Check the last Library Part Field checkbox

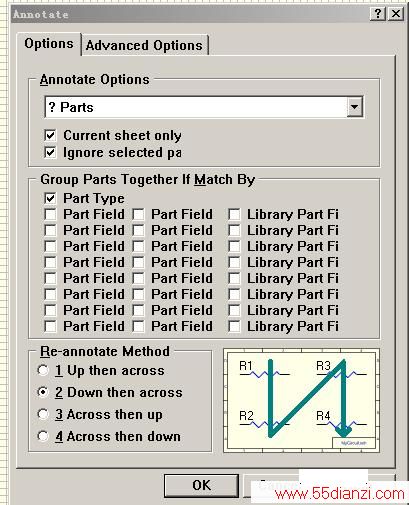234,326
